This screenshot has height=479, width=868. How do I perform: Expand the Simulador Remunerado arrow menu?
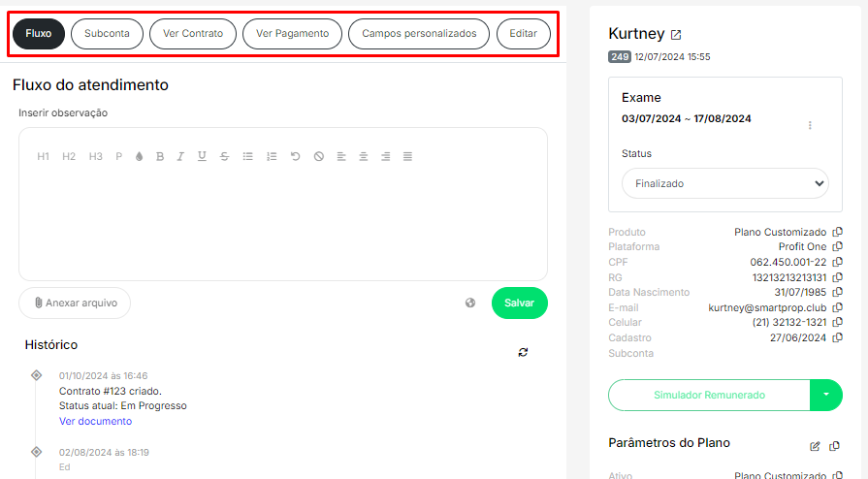[x=825, y=395]
